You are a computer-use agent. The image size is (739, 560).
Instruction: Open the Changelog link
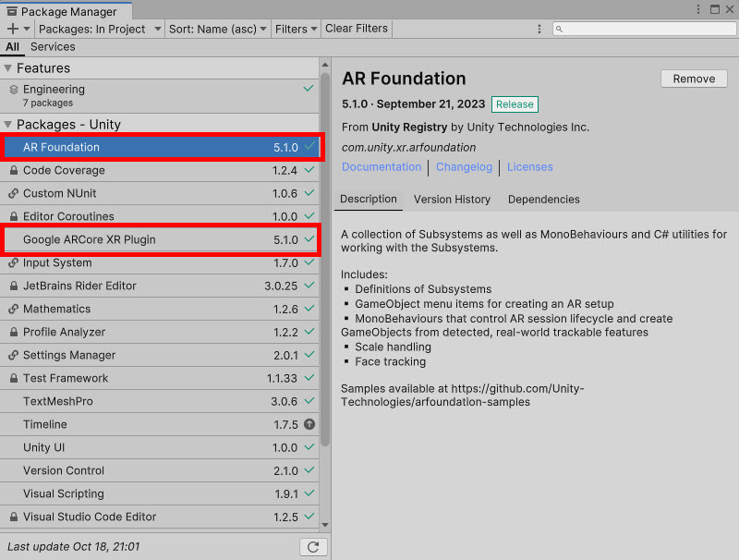point(464,167)
